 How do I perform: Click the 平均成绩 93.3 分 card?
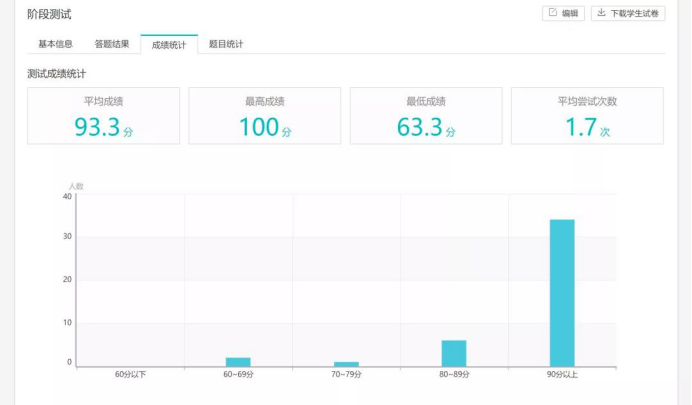click(103, 116)
